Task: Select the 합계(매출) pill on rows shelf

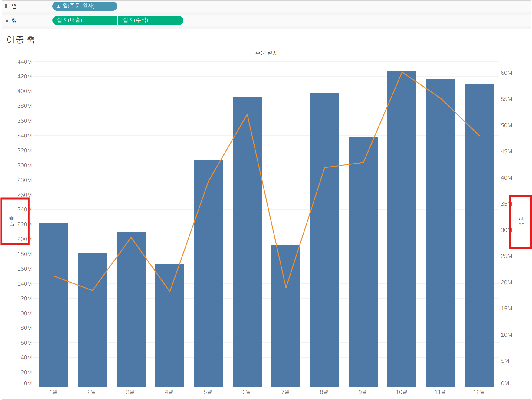Action: coord(85,20)
